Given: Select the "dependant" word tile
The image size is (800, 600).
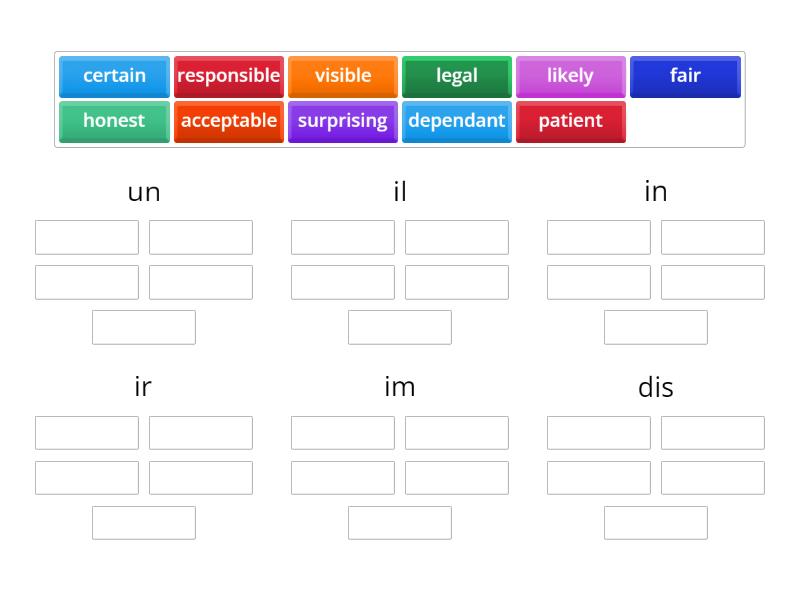Looking at the screenshot, I should point(456,121).
